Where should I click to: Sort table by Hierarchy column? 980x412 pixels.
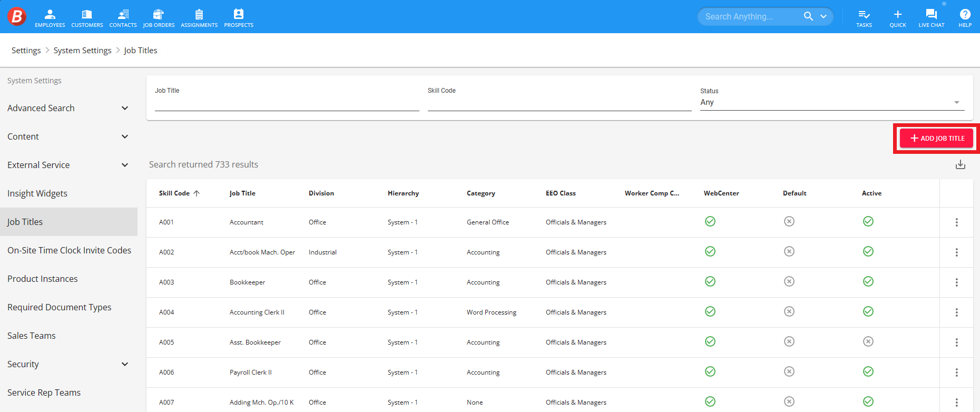click(x=403, y=193)
